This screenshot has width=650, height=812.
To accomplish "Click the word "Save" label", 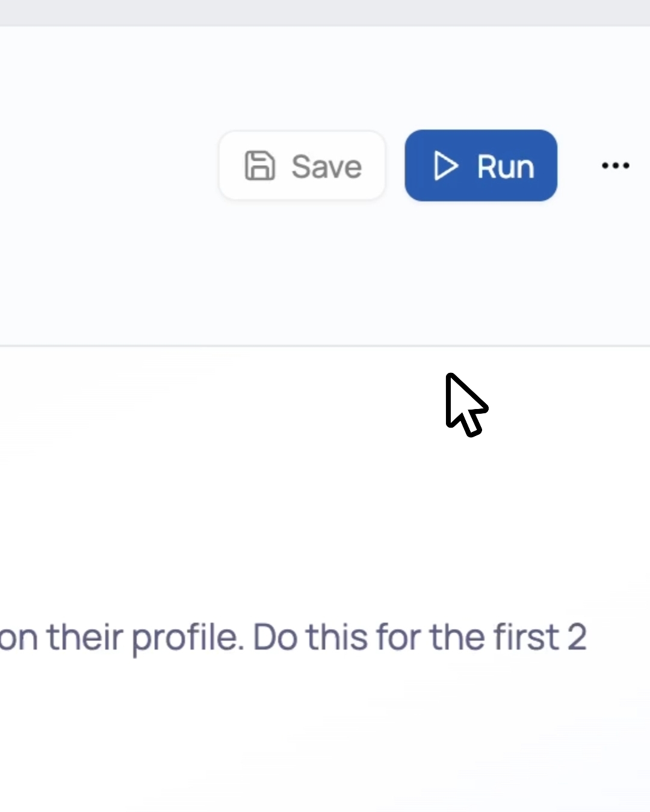I will [326, 167].
